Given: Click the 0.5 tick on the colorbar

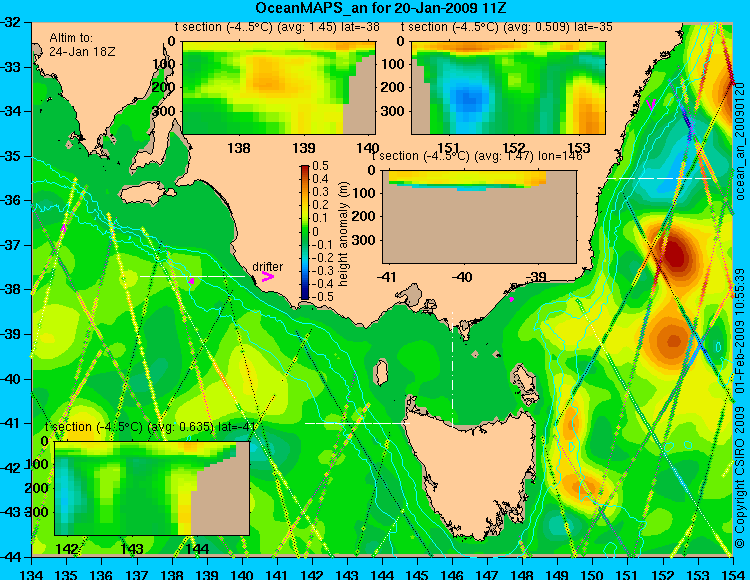Looking at the screenshot, I should tap(320, 166).
